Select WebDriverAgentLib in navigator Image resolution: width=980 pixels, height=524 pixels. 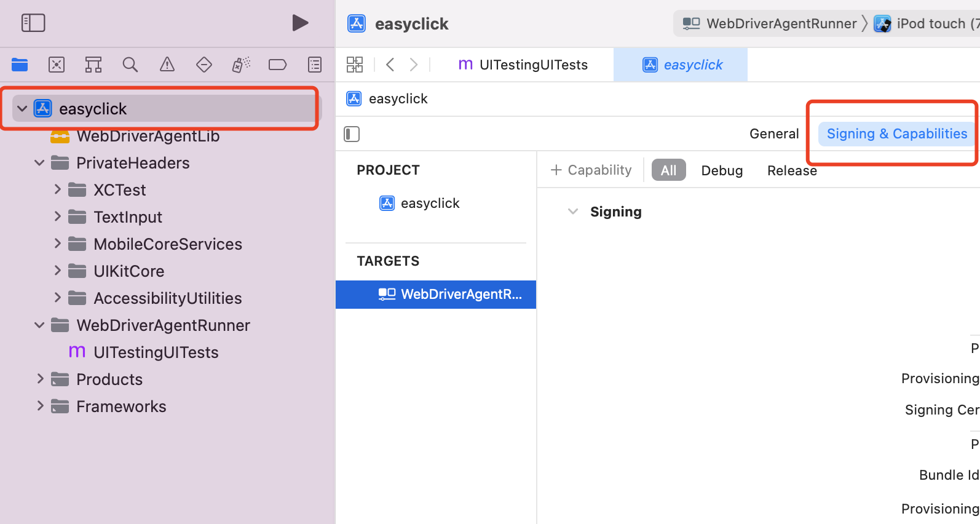click(148, 136)
